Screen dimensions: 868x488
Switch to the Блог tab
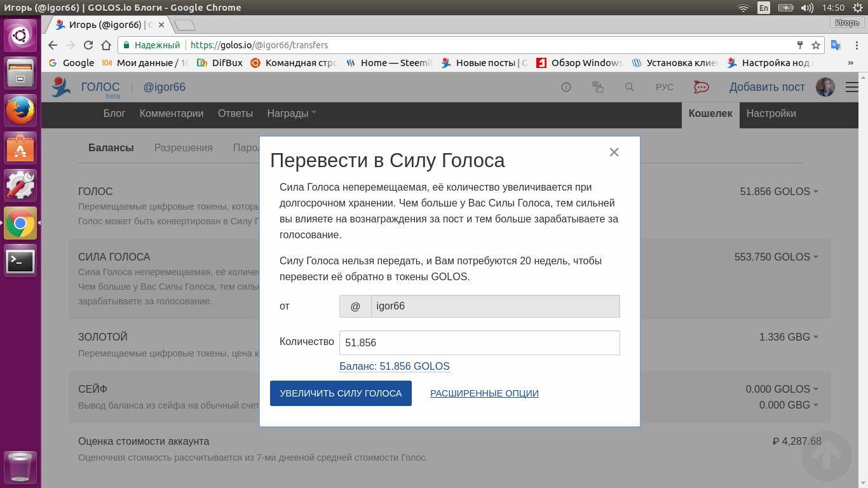pos(114,114)
